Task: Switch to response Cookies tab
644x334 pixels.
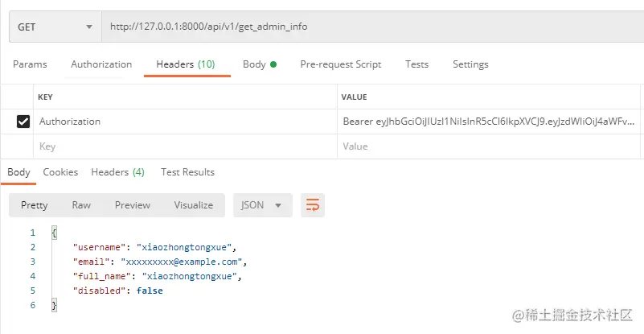Action: click(x=60, y=172)
